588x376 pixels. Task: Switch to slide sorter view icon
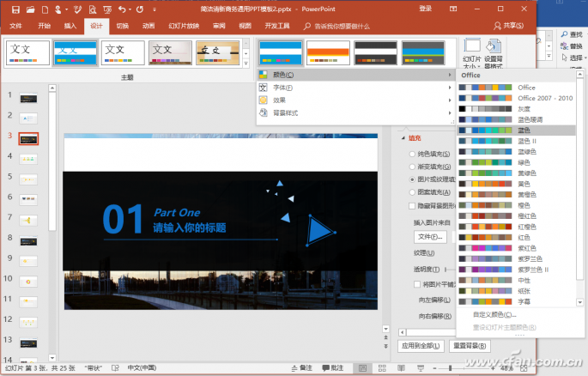[382, 368]
